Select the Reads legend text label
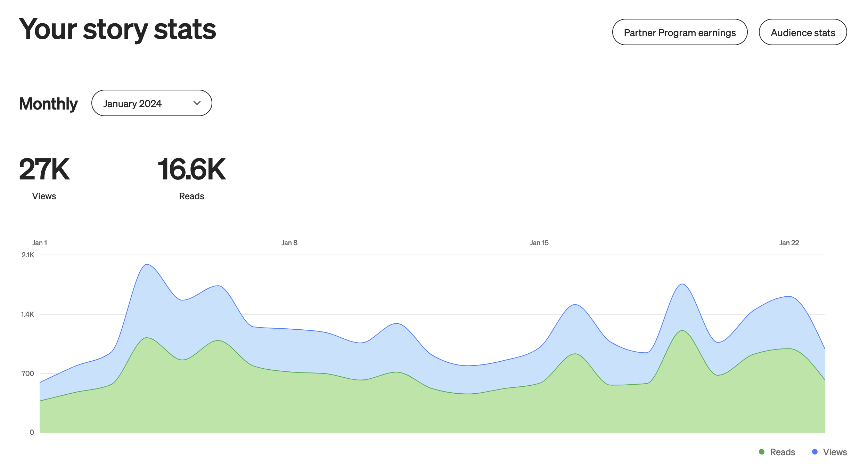Image resolution: width=868 pixels, height=466 pixels. [x=782, y=452]
